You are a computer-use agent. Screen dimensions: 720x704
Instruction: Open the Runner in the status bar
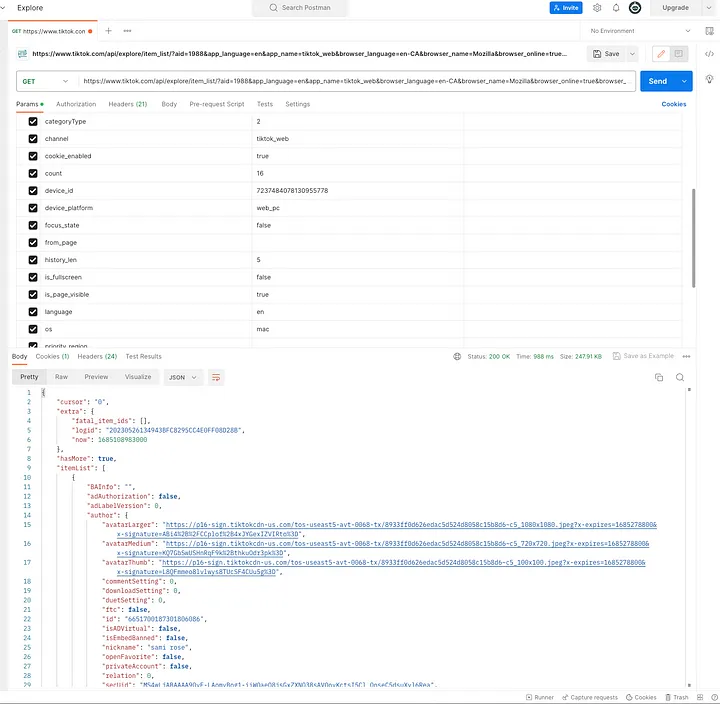point(540,697)
